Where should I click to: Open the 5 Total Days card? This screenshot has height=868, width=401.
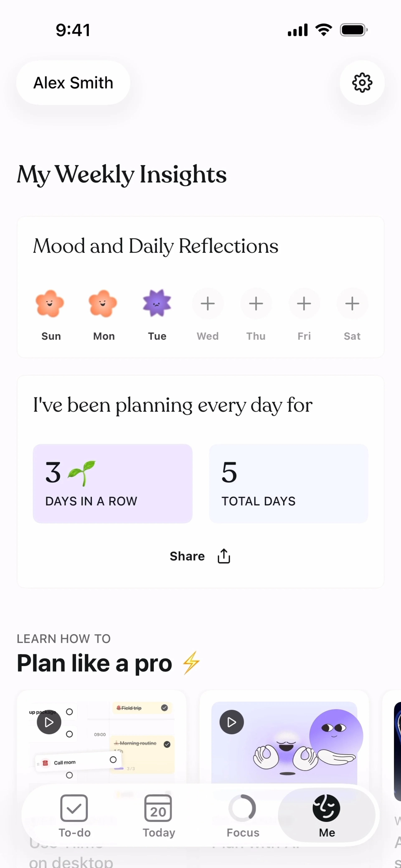pyautogui.click(x=288, y=484)
